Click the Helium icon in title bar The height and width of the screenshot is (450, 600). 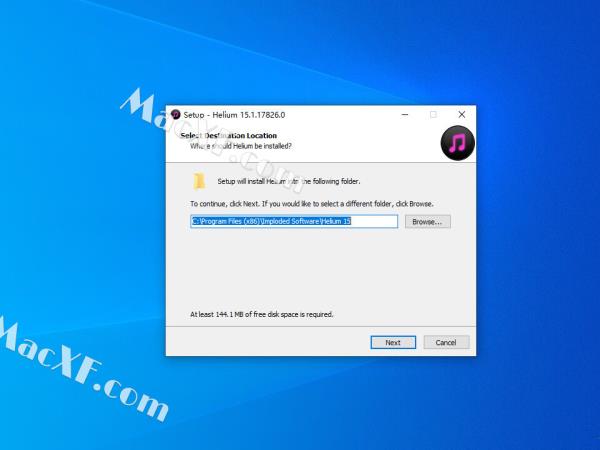click(x=176, y=114)
